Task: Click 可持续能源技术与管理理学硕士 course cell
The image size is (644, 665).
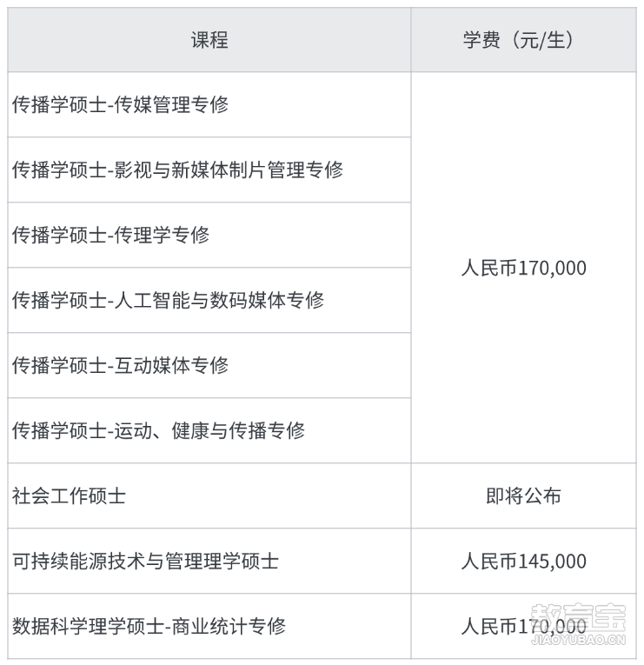Action: 209,561
